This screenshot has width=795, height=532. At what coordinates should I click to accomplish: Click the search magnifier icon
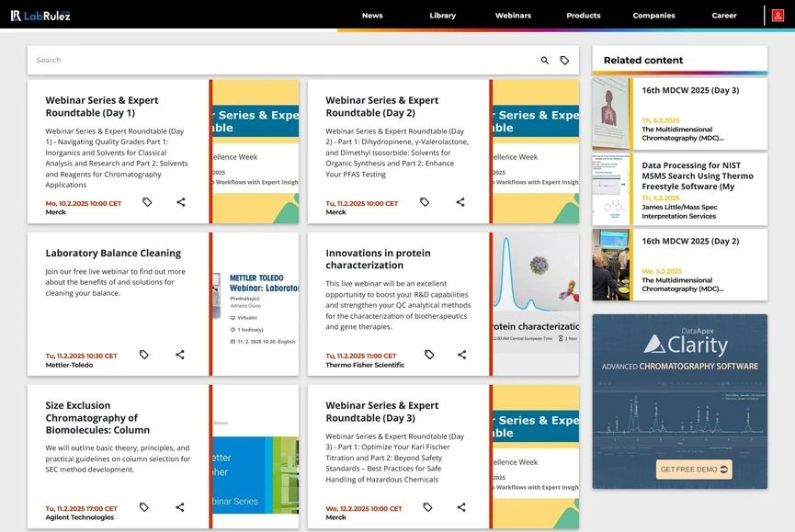pyautogui.click(x=544, y=60)
